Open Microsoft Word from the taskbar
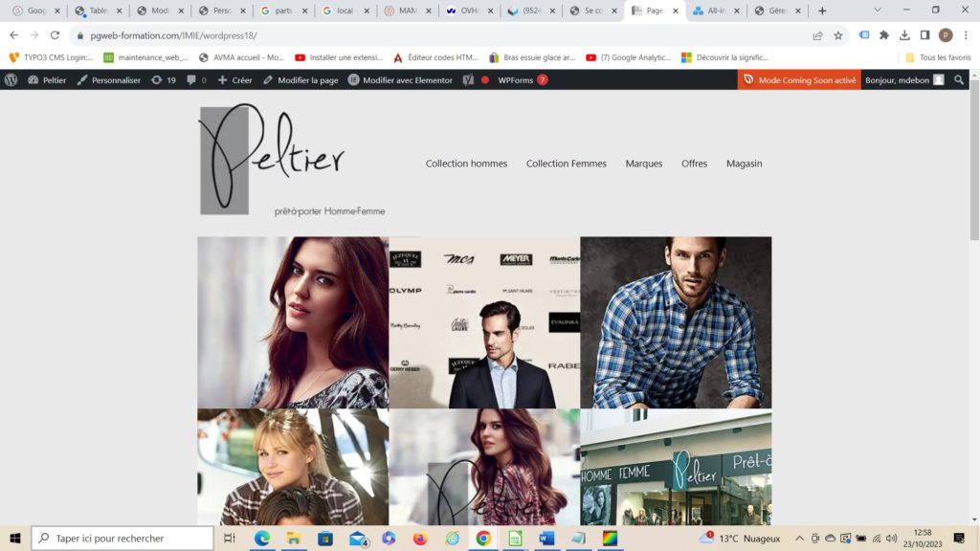 click(546, 538)
